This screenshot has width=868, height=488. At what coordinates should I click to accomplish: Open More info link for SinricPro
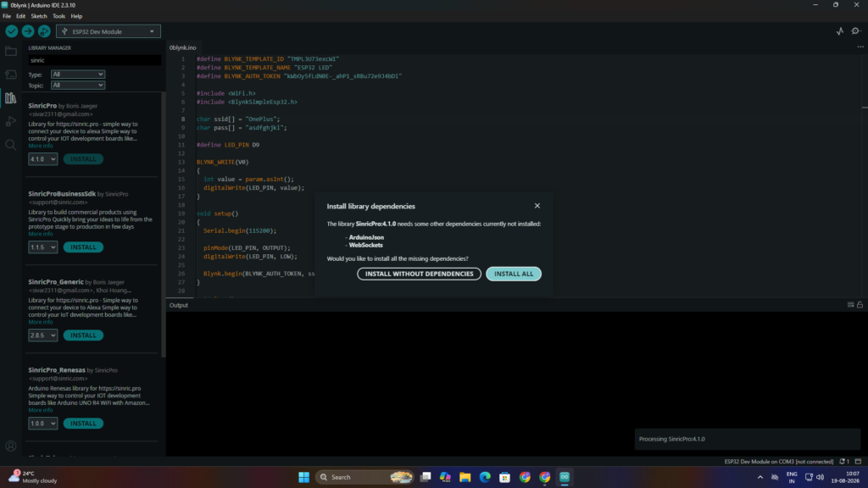(x=41, y=146)
